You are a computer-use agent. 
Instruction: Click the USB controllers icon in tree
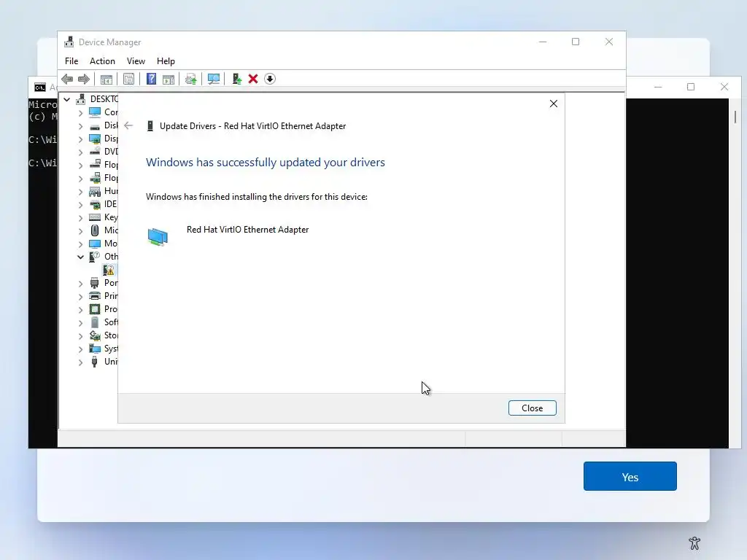(x=95, y=362)
